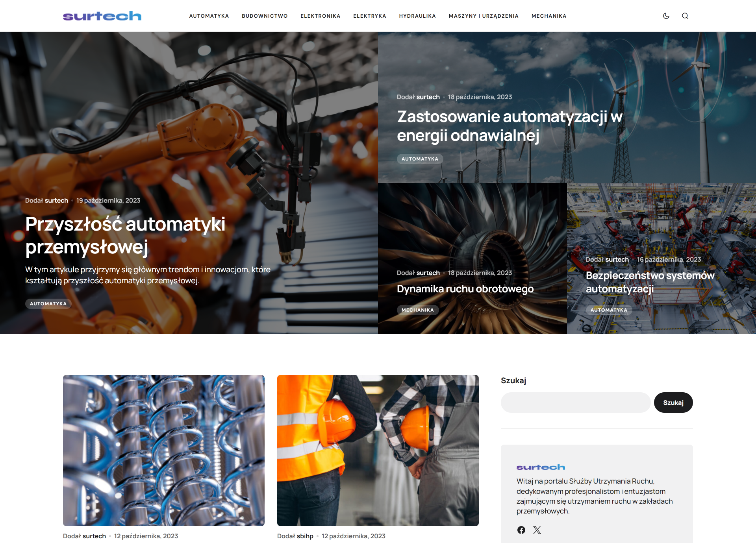Click the Mechanika tag on turbine article
This screenshot has height=543, width=756.
click(x=417, y=310)
